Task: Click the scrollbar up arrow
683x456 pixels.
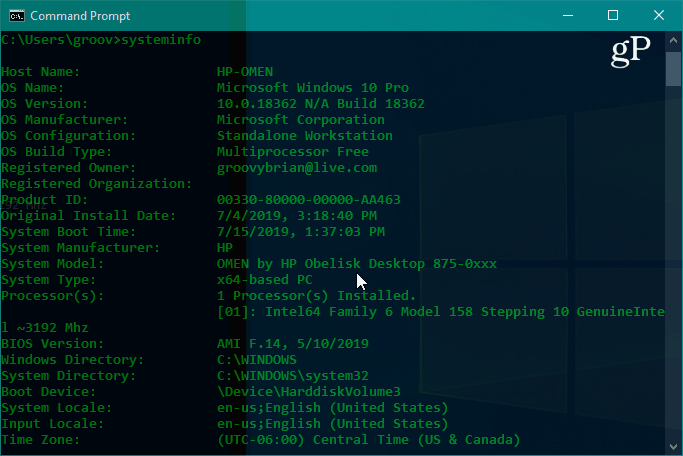Action: tap(673, 40)
